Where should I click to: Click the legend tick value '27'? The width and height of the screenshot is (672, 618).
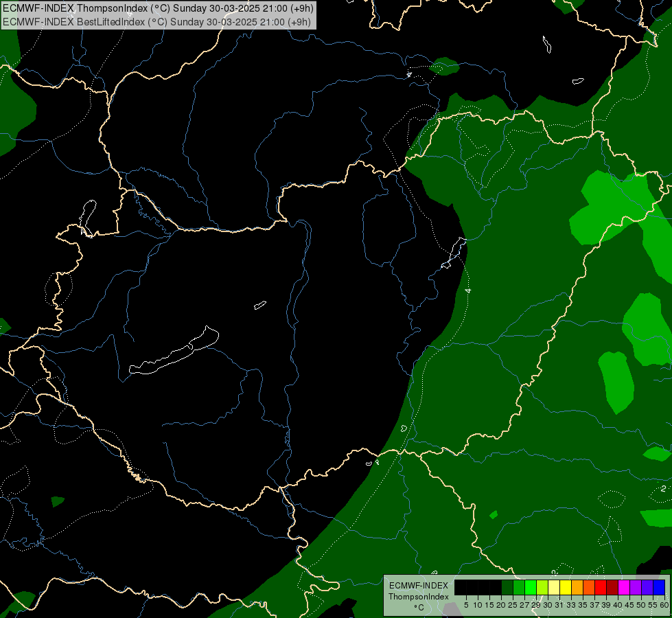click(524, 605)
